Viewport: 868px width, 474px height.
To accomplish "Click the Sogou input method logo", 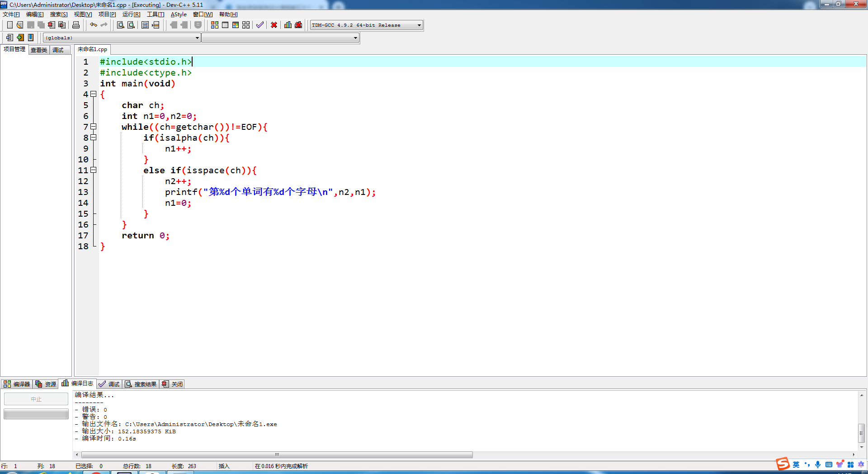I will [x=783, y=464].
